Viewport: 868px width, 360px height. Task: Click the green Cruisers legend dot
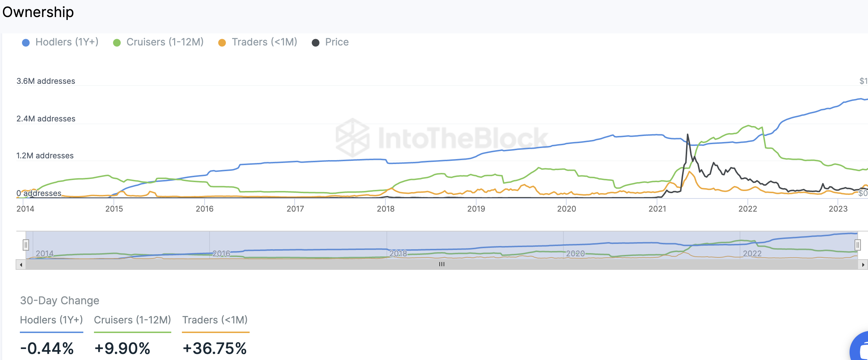click(117, 43)
